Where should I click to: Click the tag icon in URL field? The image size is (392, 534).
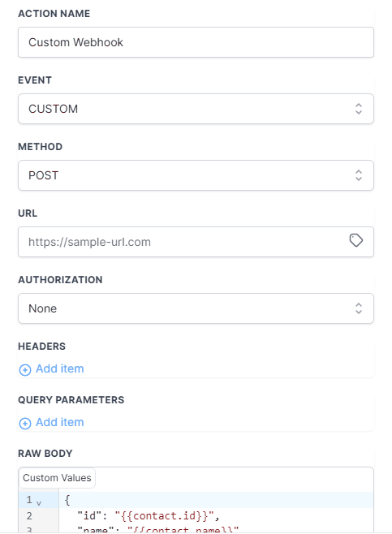356,240
